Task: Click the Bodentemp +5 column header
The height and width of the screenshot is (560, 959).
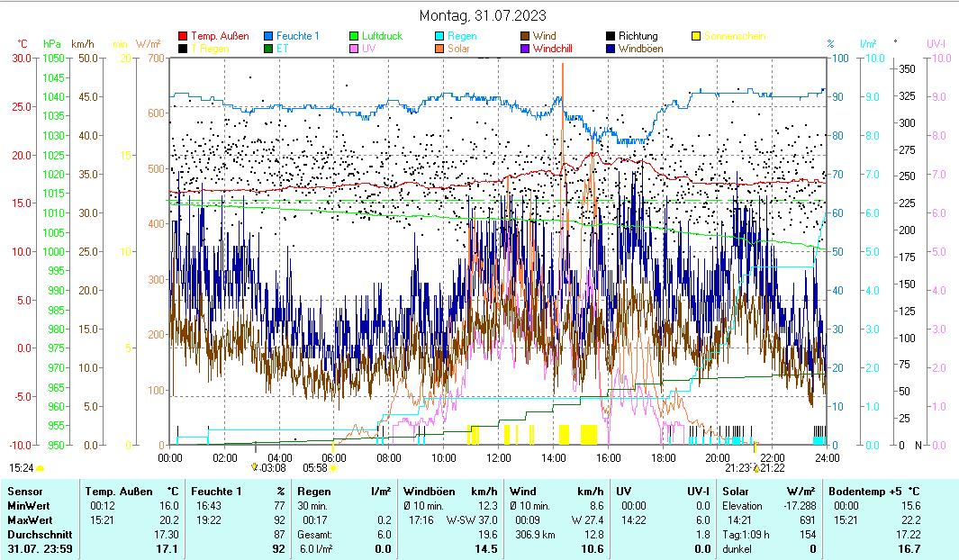Action: (872, 492)
